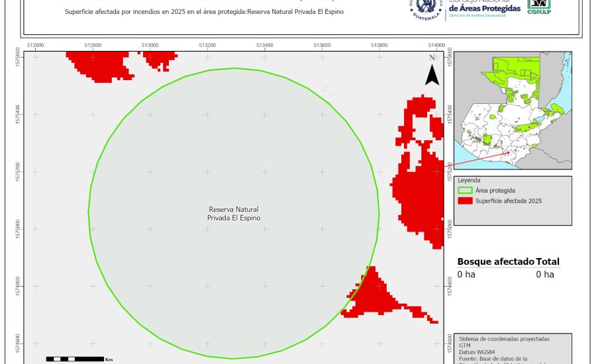This screenshot has width=596, height=364.
Task: Click the CONAP logo
Action: pos(538,7)
